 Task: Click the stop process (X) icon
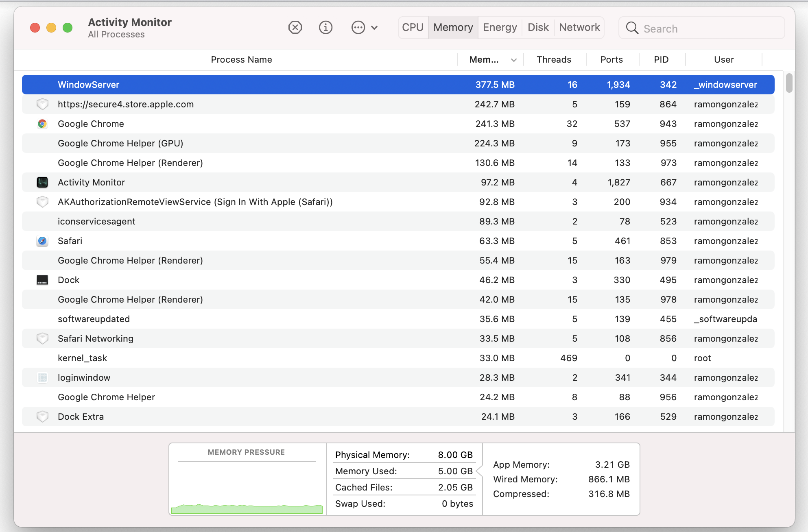click(x=295, y=28)
